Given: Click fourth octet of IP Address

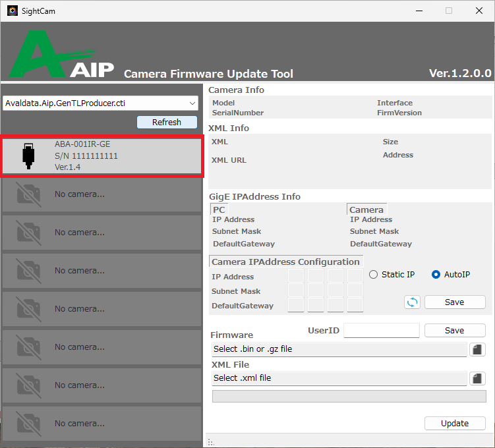Looking at the screenshot, I should [x=355, y=276].
